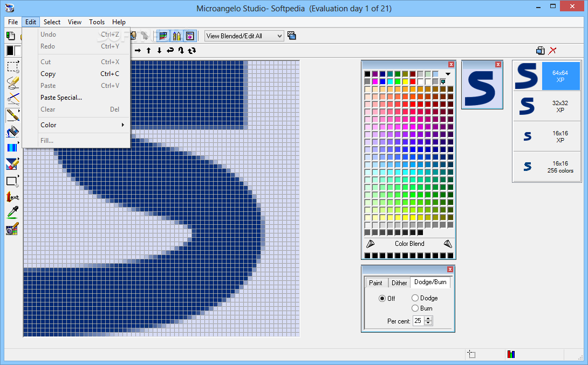The height and width of the screenshot is (365, 588).
Task: Select the eraser tool
Action: (13, 164)
